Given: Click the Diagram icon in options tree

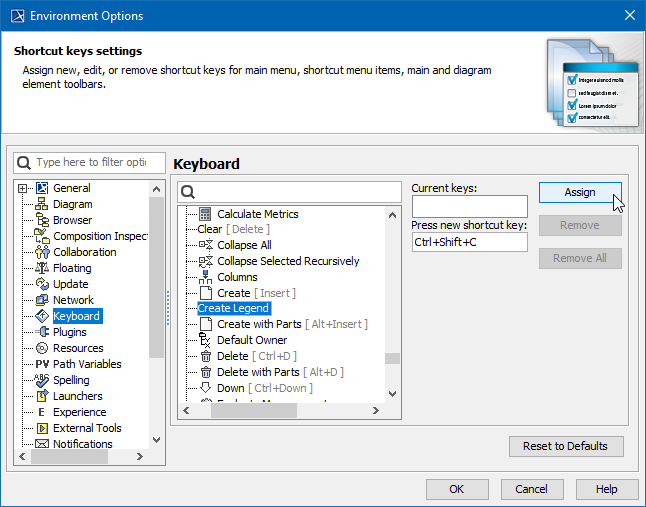Looking at the screenshot, I should [42, 204].
